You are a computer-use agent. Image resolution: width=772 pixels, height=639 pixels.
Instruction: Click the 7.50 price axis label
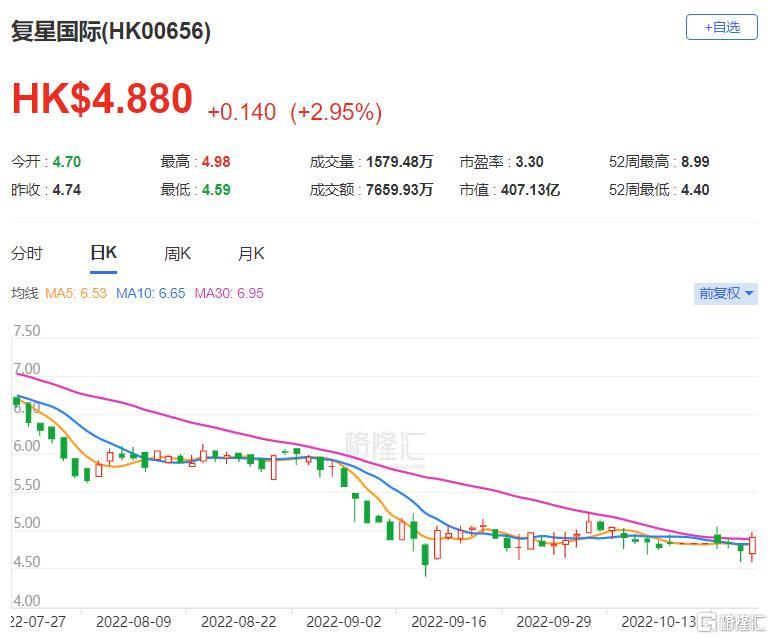click(x=27, y=331)
